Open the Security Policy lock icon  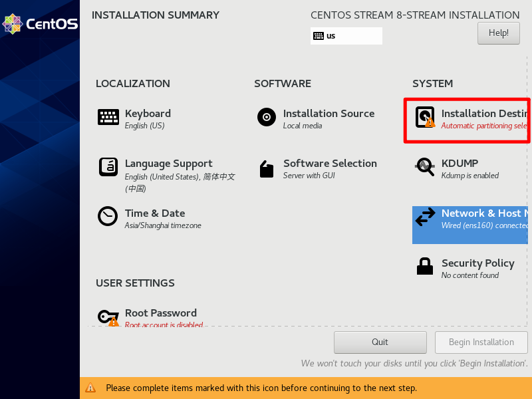tap(425, 266)
